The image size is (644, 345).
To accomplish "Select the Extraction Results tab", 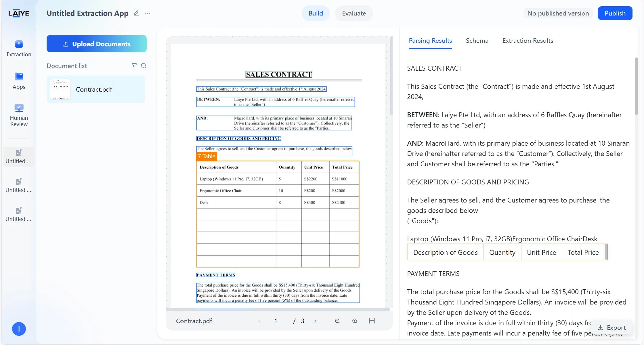I will 528,41.
